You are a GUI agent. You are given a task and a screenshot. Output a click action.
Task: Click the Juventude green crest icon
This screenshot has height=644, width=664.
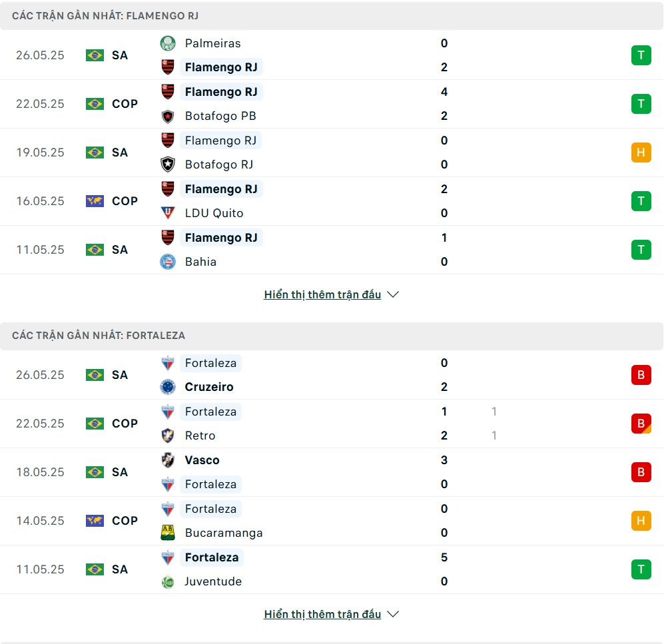coord(168,582)
